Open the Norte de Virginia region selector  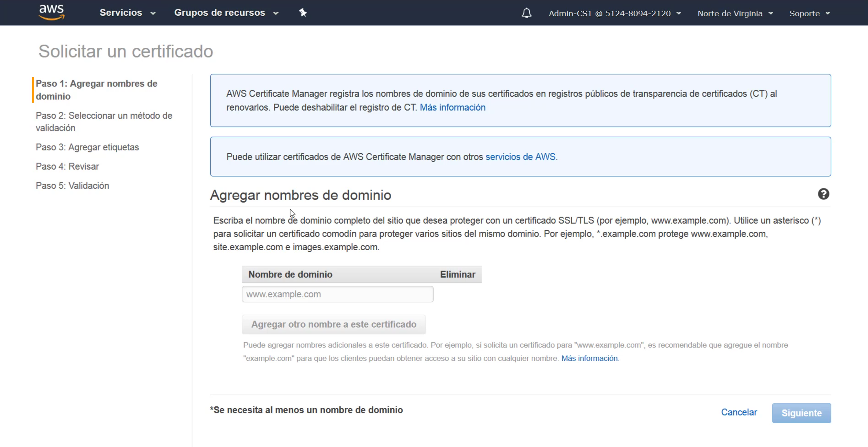[735, 13]
